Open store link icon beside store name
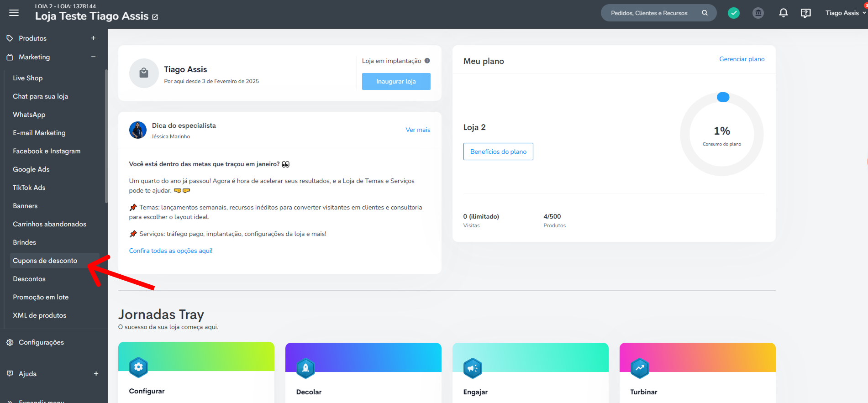Image resolution: width=868 pixels, height=403 pixels. click(x=155, y=17)
